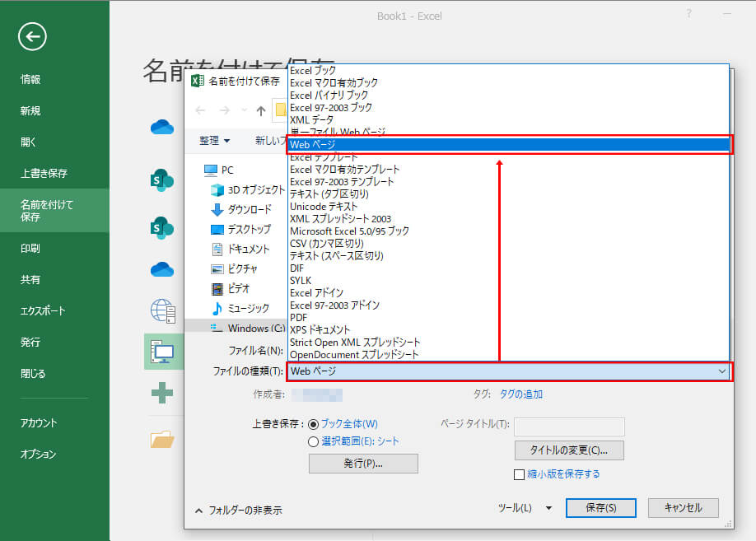The width and height of the screenshot is (756, 541).
Task: Choose OpenDocument スプレッドシート file type
Action: pos(354,355)
